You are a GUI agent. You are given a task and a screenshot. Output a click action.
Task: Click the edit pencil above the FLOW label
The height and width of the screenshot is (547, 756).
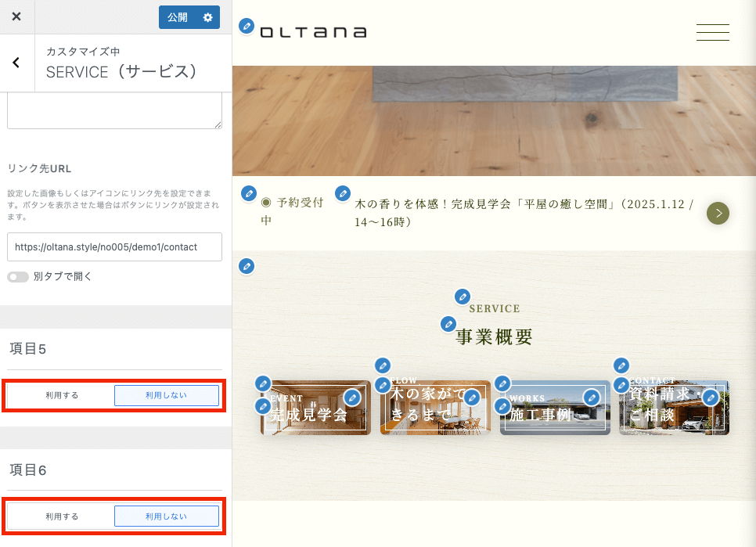tap(383, 365)
